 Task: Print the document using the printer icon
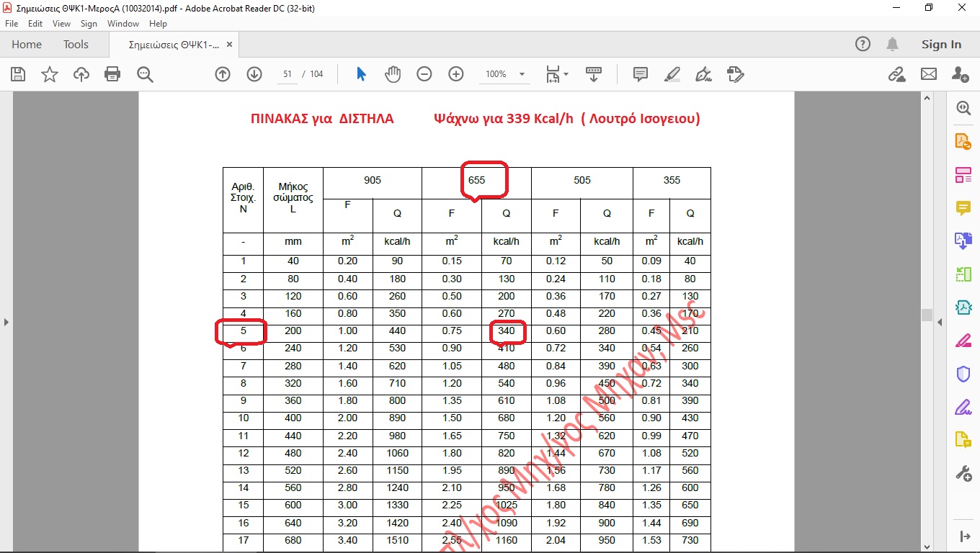pos(112,74)
